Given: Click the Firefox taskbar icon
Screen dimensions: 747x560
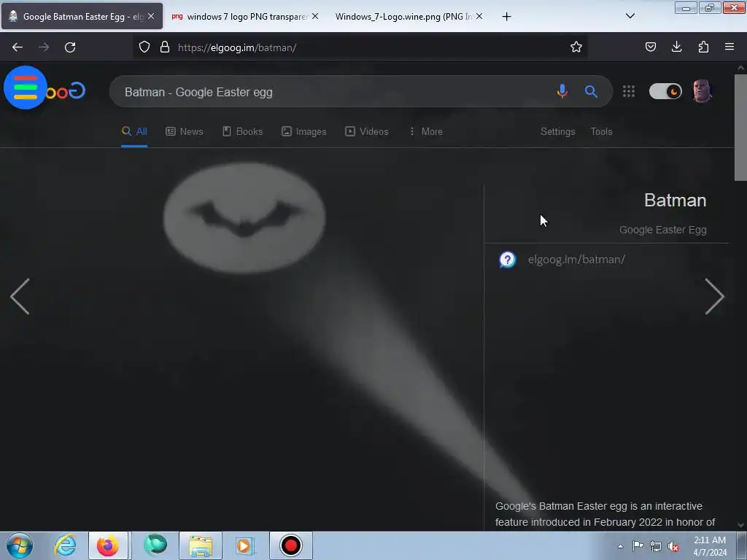Looking at the screenshot, I should 108,545.
